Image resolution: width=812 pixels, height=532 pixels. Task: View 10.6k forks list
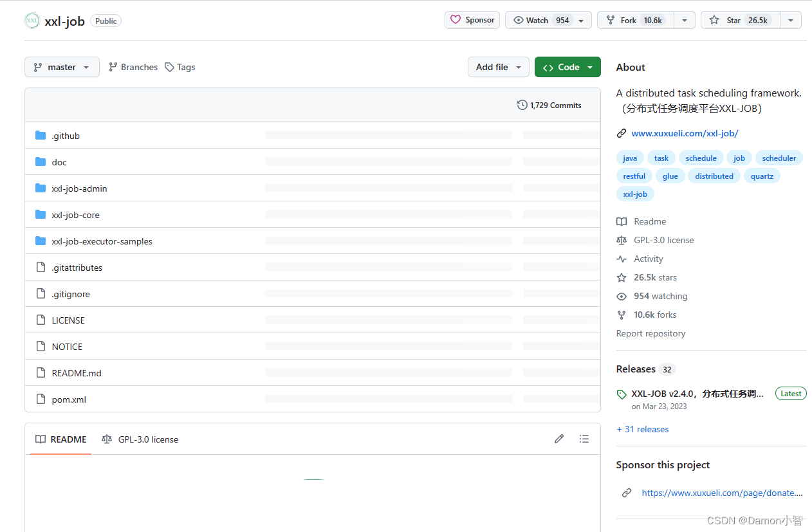(647, 315)
